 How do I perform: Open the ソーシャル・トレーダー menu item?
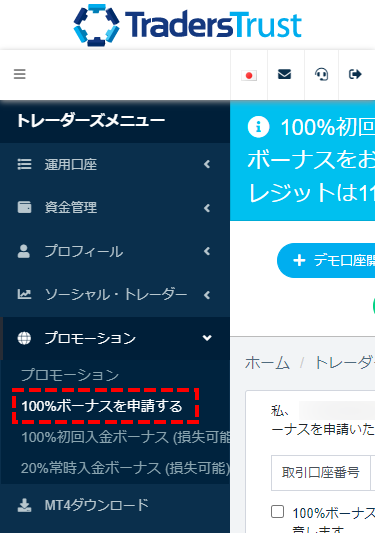pyautogui.click(x=115, y=295)
